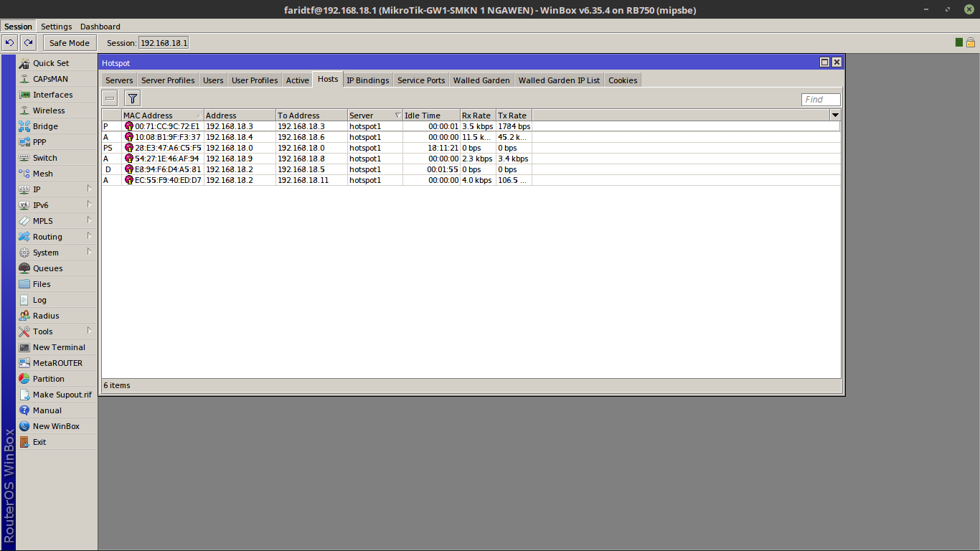Click idle time cell 18:11:21
The width and height of the screenshot is (980, 551).
431,148
